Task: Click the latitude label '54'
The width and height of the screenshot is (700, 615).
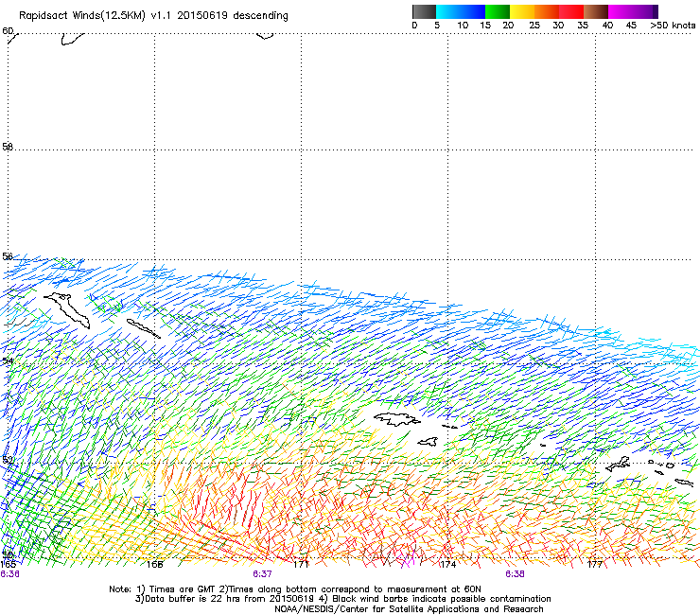Action: [8, 360]
